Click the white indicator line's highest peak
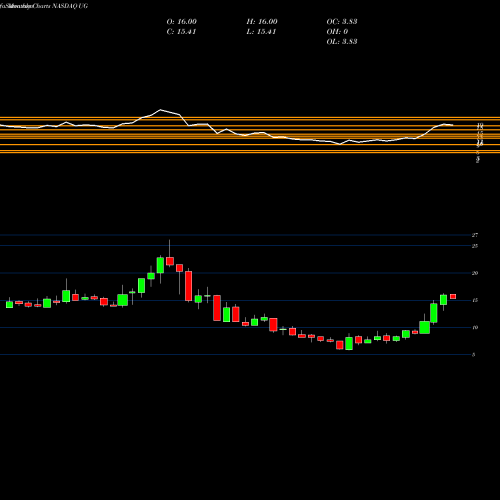 (160, 110)
